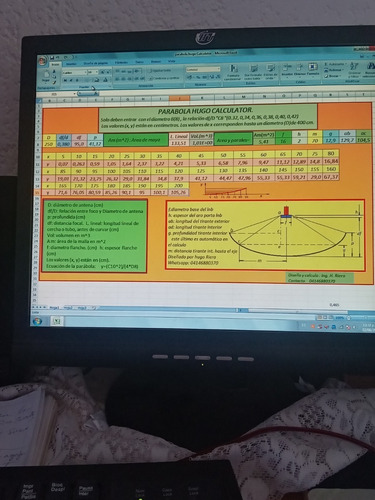
Task: Click the font color A icon
Action: point(105,80)
